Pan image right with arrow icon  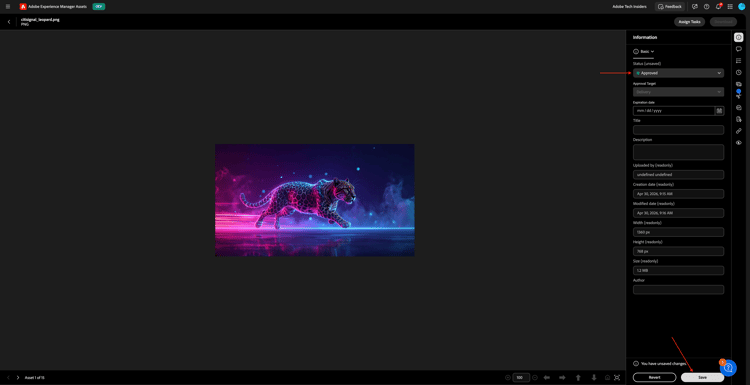[562, 377]
